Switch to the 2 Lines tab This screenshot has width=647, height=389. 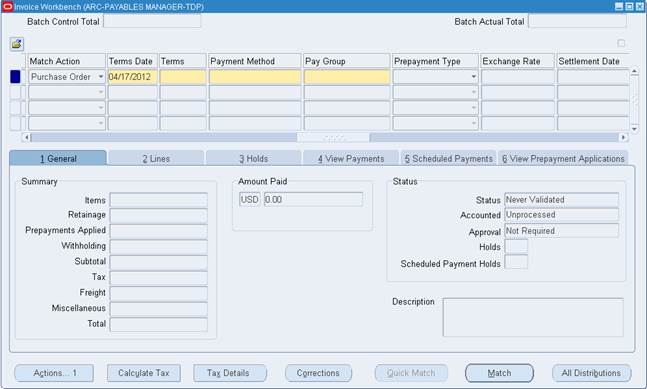coord(156,158)
